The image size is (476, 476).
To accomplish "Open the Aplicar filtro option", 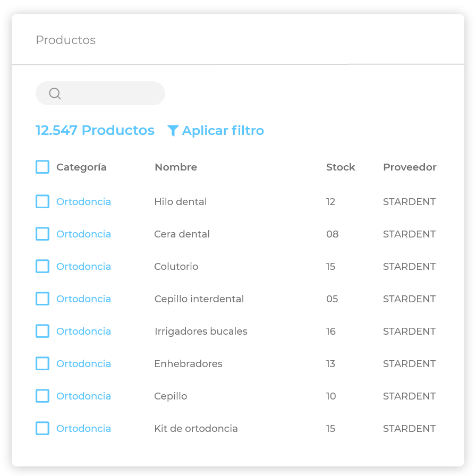I will tap(223, 131).
